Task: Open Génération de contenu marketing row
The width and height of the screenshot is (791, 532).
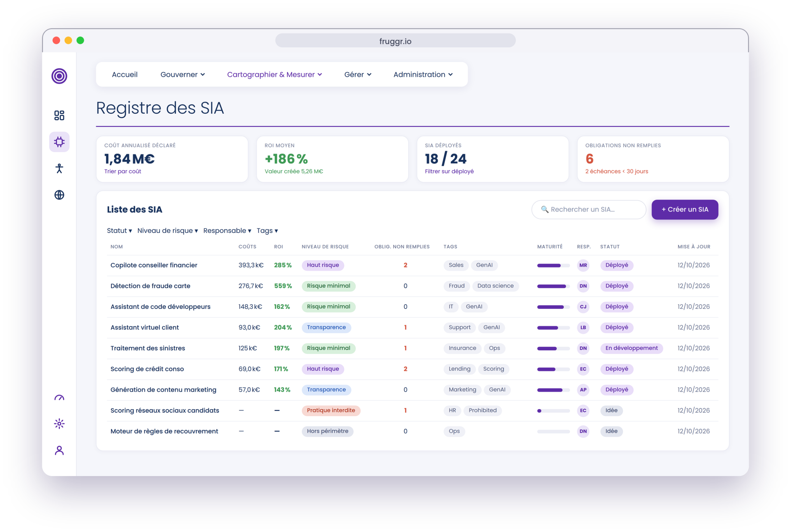Action: click(x=412, y=390)
